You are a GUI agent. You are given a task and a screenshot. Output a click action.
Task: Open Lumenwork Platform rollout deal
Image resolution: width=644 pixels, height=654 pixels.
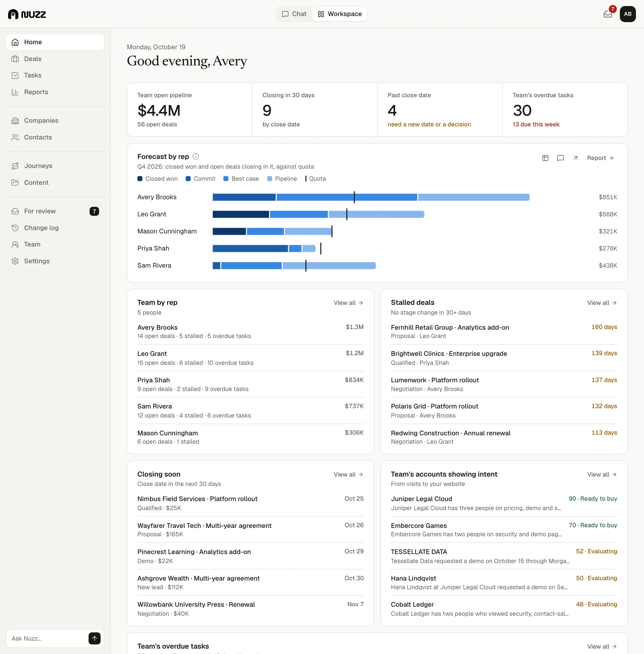point(504,384)
